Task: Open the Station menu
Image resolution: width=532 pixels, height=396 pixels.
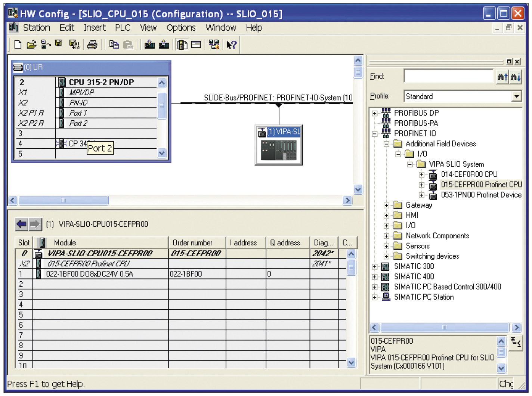Action: [37, 28]
